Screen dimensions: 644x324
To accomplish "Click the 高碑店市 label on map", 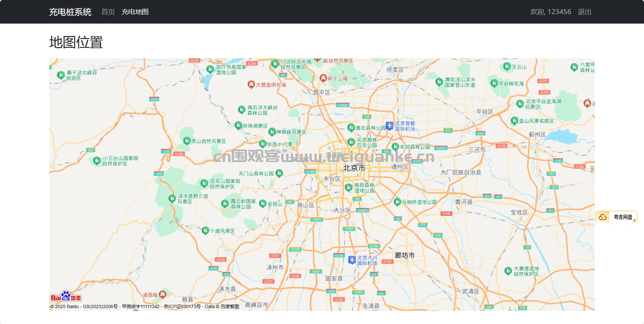I will pyautogui.click(x=257, y=305).
